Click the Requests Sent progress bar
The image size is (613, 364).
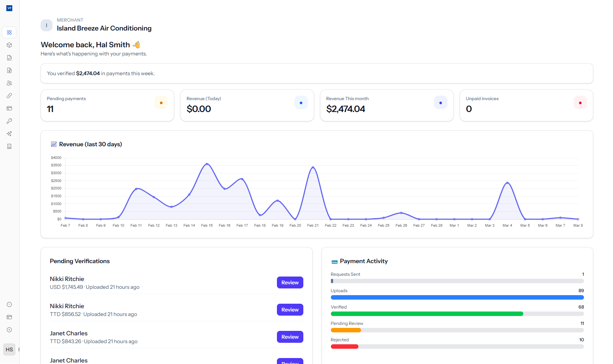click(x=457, y=281)
